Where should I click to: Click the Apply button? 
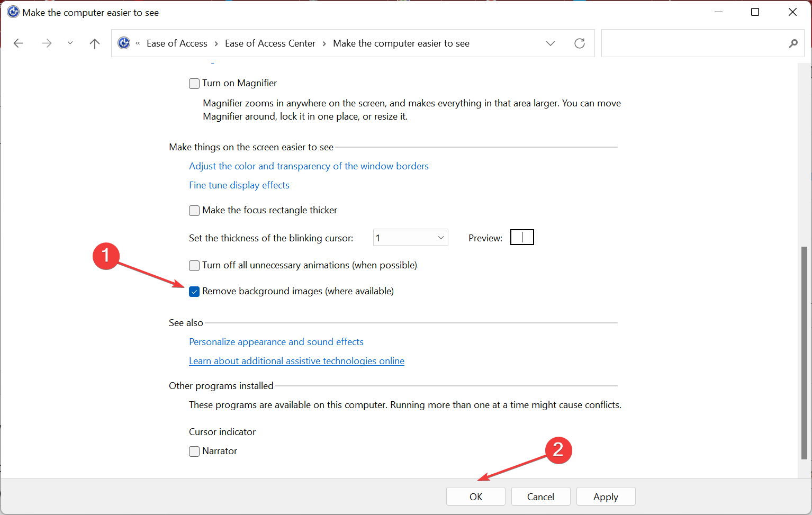606,496
